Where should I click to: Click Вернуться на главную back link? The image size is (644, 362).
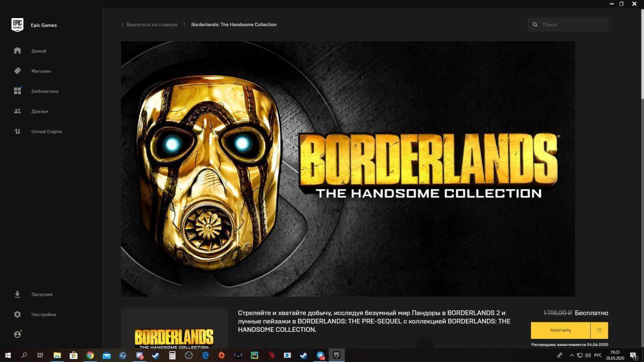click(x=150, y=25)
